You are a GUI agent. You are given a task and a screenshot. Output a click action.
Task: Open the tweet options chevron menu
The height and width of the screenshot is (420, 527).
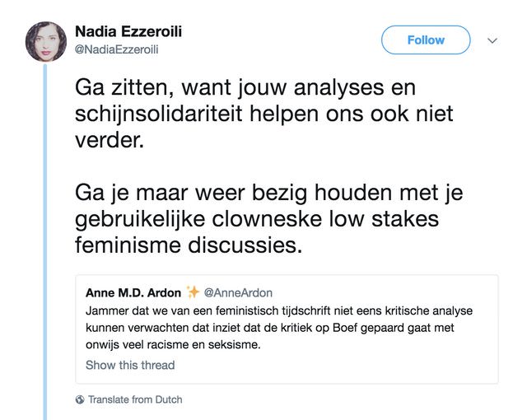[492, 40]
